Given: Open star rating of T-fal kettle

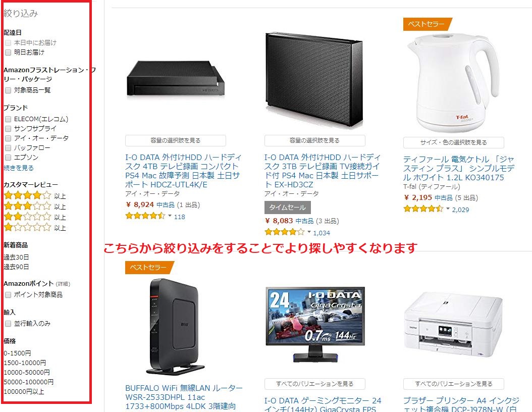Looking at the screenshot, I should coord(423,209).
